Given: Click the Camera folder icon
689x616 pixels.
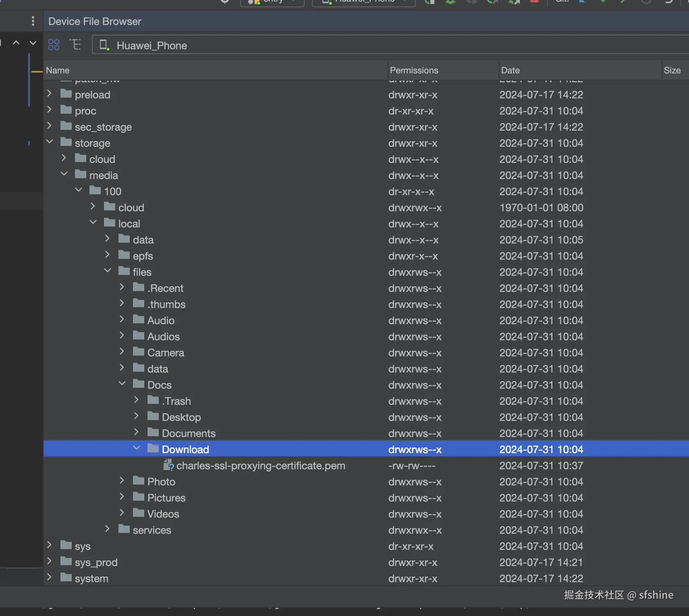Looking at the screenshot, I should tap(139, 352).
